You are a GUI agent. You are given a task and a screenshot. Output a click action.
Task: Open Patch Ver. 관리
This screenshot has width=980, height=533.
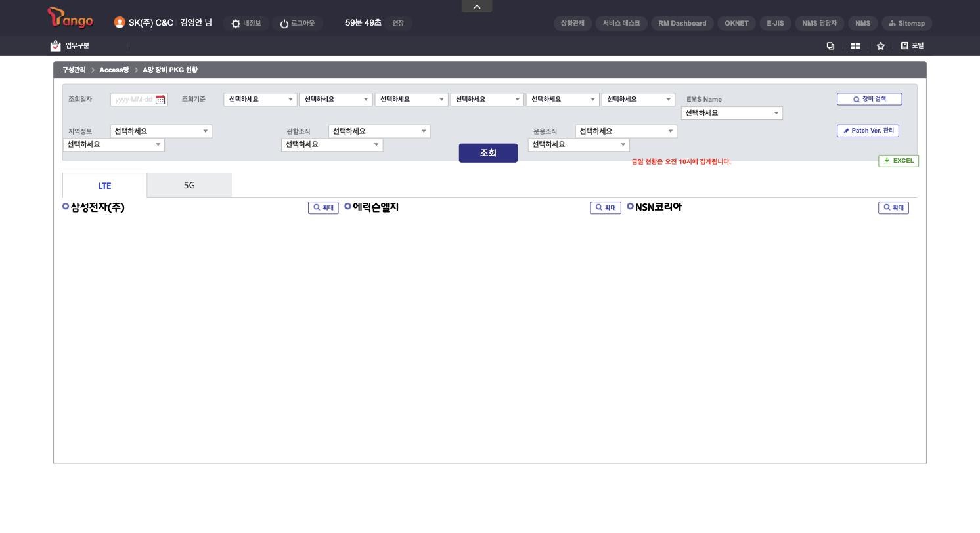868,131
